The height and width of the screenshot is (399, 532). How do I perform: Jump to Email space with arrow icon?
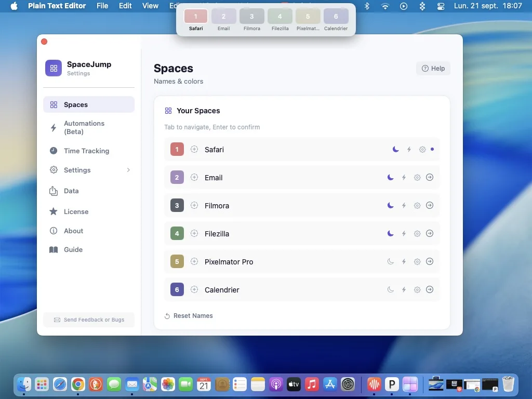430,177
